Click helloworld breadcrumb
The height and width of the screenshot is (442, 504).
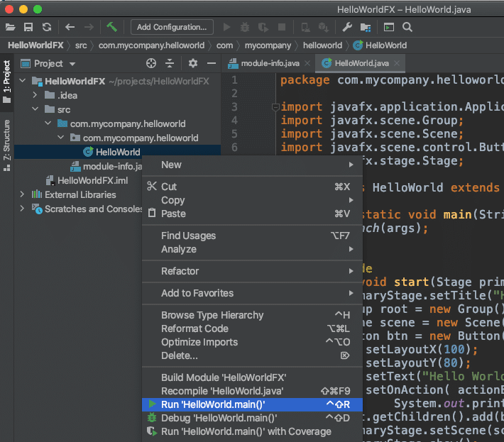[x=322, y=45]
